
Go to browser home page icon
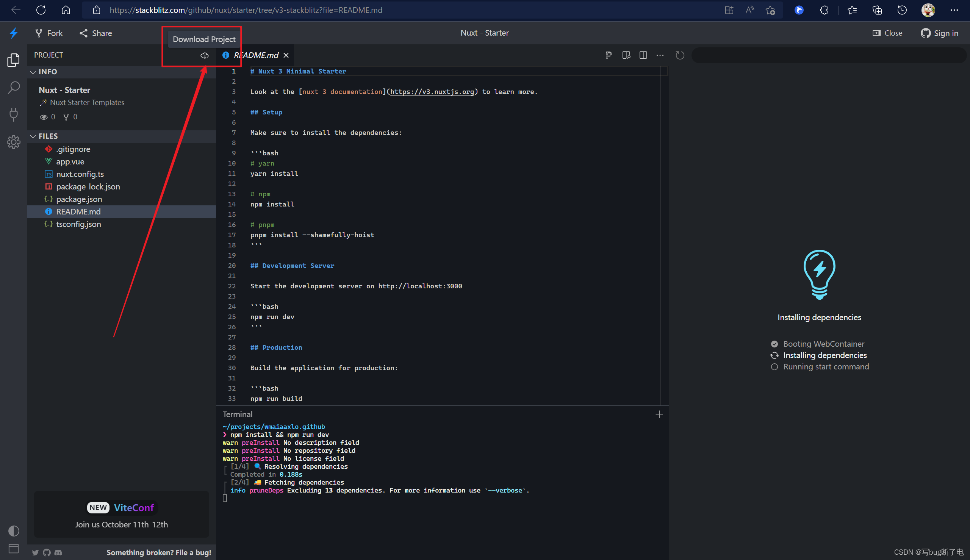(x=66, y=10)
